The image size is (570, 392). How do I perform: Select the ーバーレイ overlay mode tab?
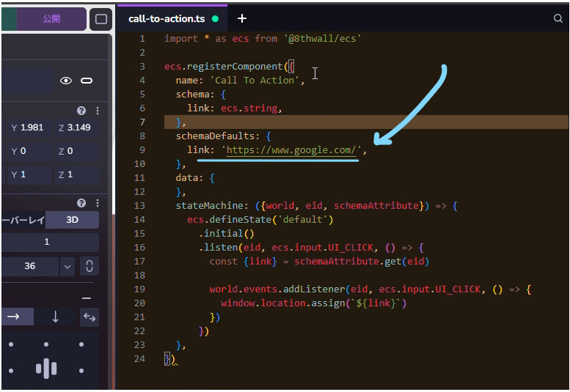tap(23, 220)
